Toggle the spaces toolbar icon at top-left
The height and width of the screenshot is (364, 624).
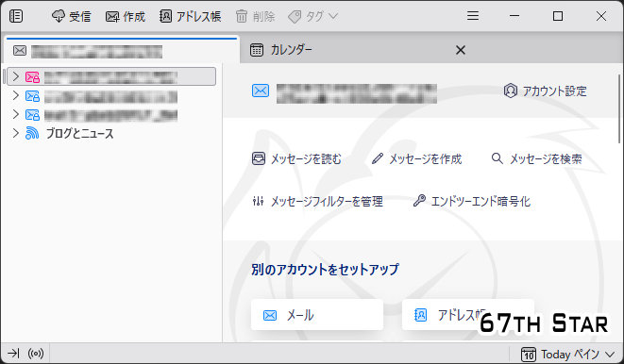point(16,16)
